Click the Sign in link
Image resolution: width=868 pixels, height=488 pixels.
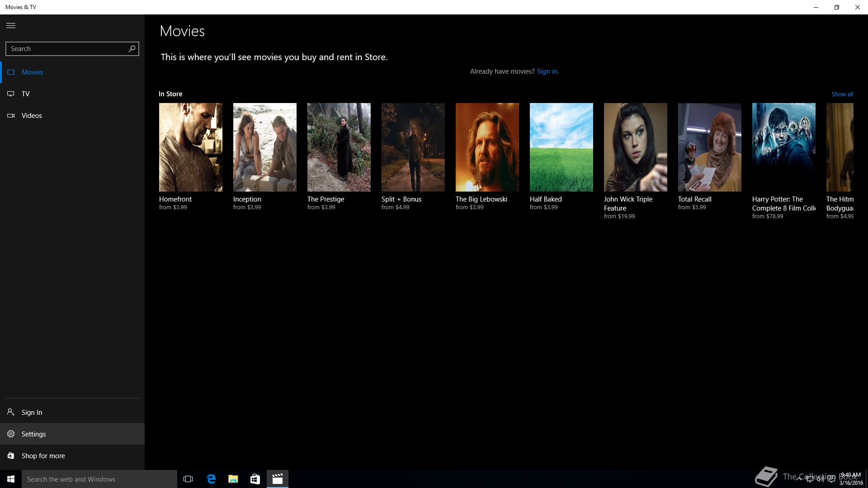pos(547,71)
